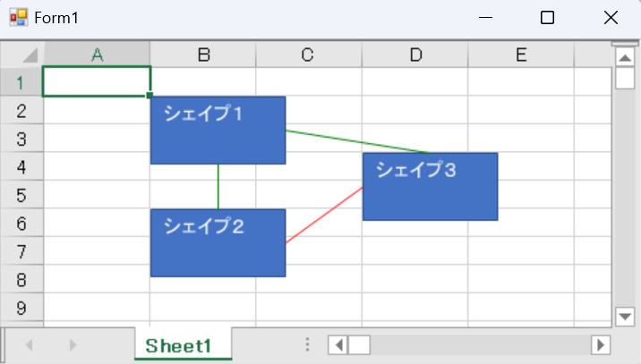641x364 pixels.
Task: Click the vertical scrollbar thumb
Action: (625, 78)
